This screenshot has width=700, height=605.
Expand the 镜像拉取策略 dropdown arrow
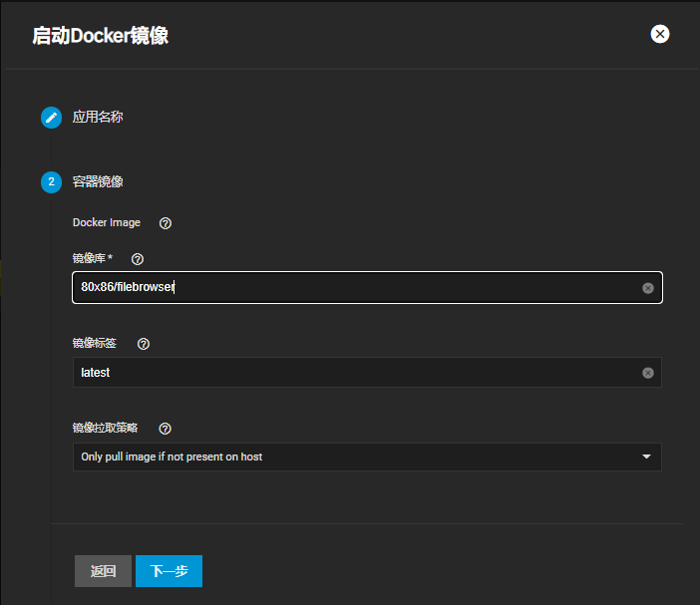pos(646,456)
